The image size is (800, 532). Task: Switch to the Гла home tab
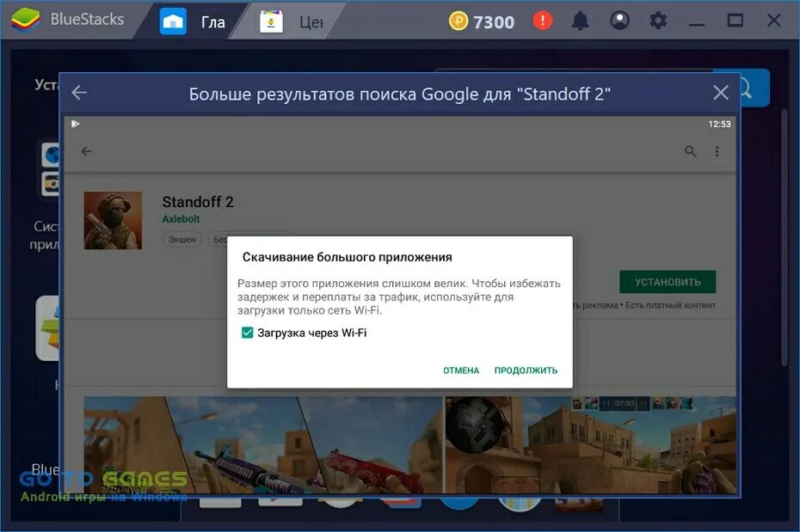pyautogui.click(x=192, y=21)
